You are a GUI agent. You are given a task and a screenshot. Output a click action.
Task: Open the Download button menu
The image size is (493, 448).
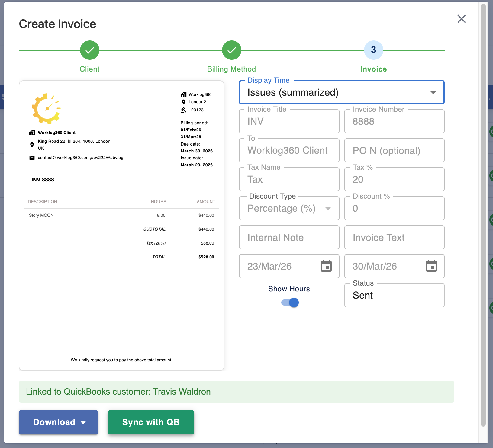coord(58,422)
